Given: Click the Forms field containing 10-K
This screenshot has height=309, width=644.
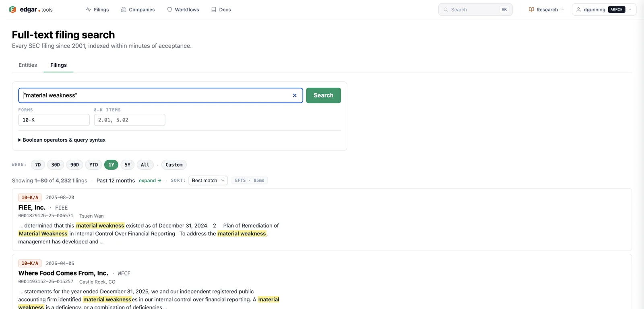Looking at the screenshot, I should 54,120.
